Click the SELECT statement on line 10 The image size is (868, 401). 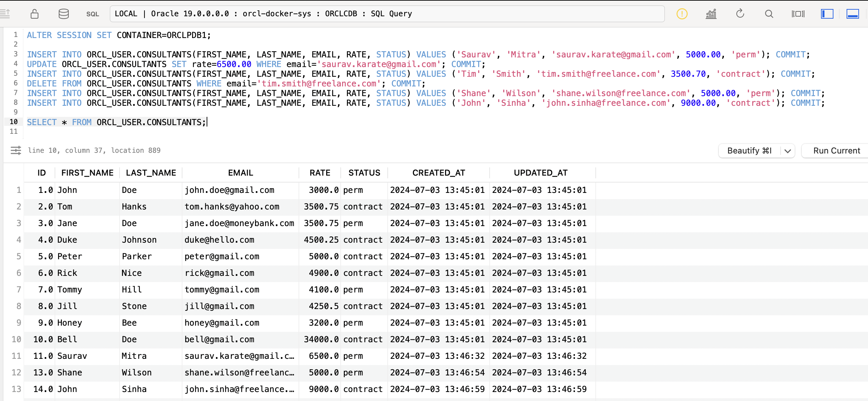[x=116, y=122]
